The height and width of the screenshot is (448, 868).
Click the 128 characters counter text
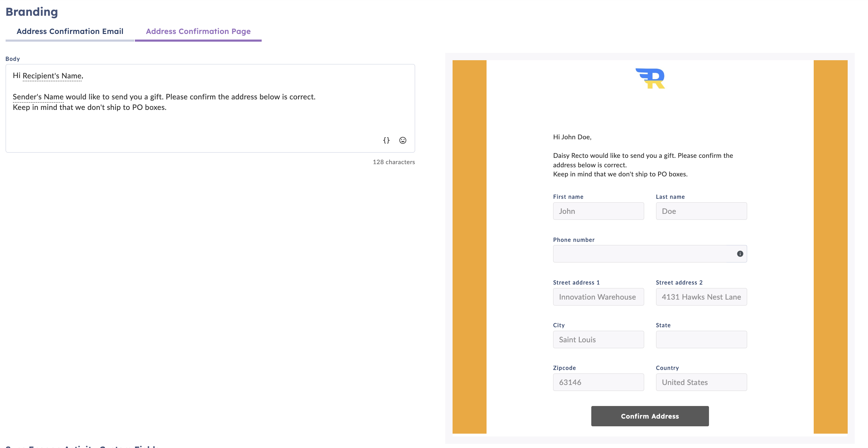click(394, 162)
